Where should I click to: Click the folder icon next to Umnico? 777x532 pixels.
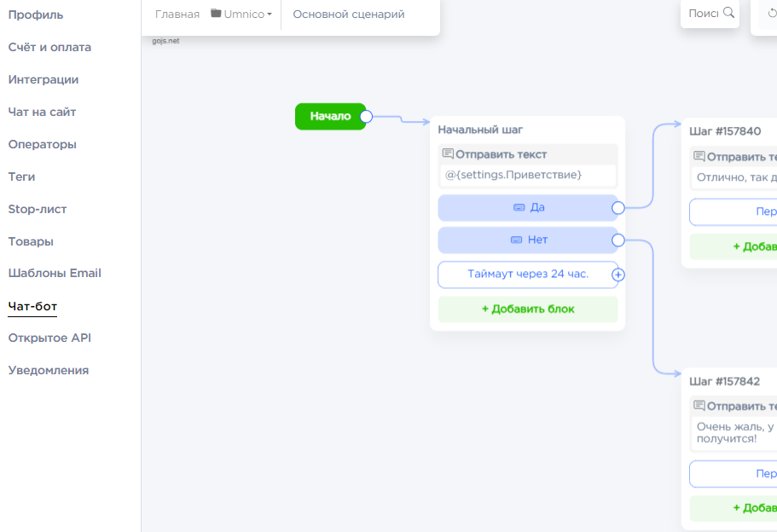tap(216, 14)
